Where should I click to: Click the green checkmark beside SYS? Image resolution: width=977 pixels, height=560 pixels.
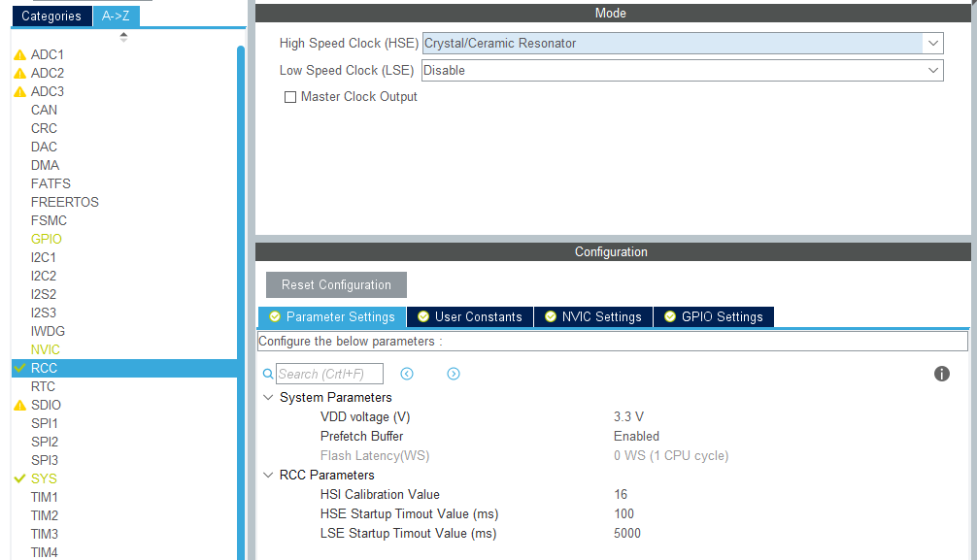(20, 478)
